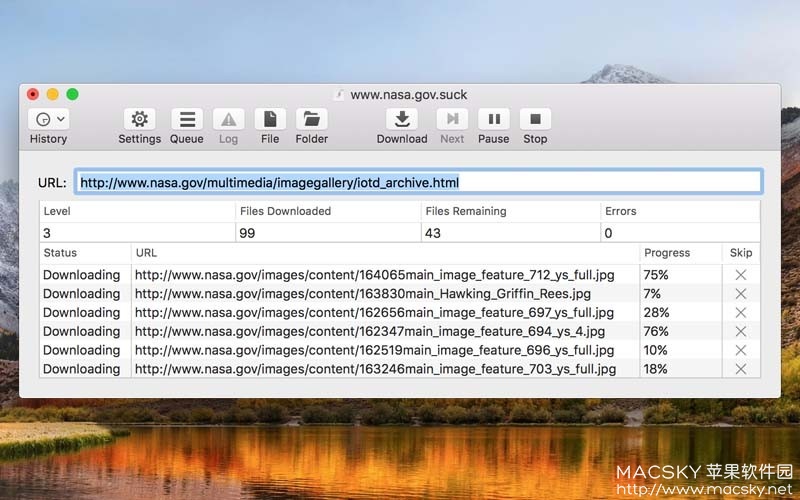This screenshot has width=800, height=500.
Task: Click the 76% progress value
Action: pyautogui.click(x=656, y=332)
